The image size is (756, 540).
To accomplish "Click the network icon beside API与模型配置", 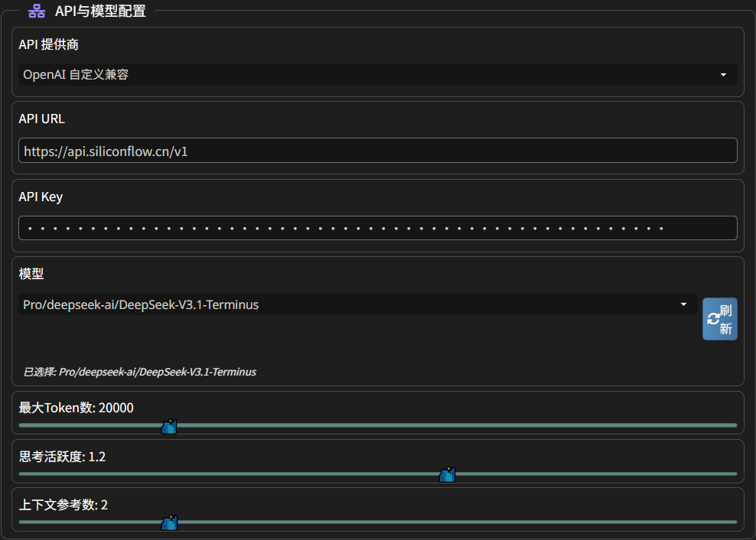I will pos(36,11).
